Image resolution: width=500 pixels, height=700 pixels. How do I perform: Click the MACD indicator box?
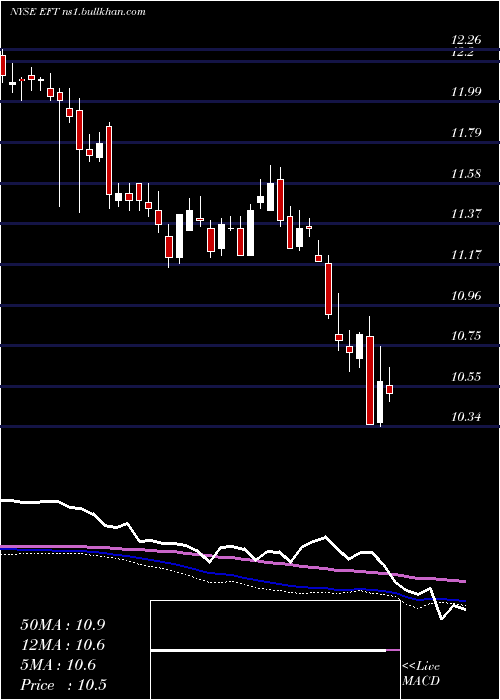click(275, 650)
